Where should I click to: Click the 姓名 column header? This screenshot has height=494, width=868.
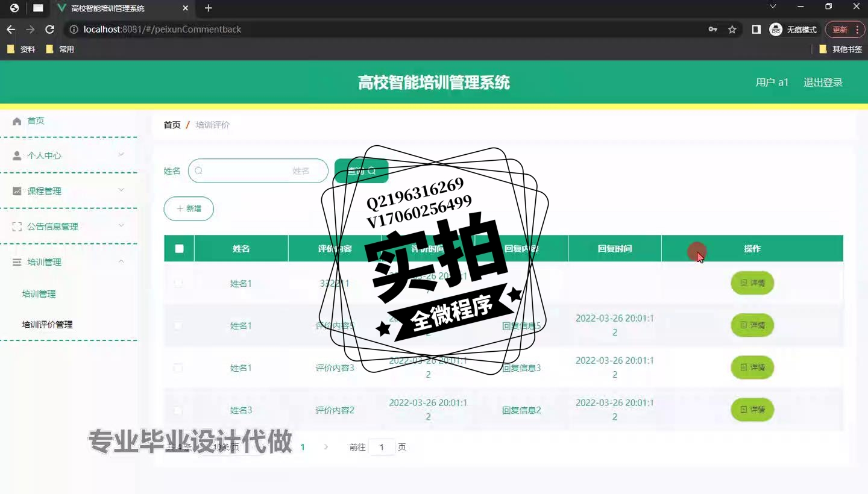point(241,248)
